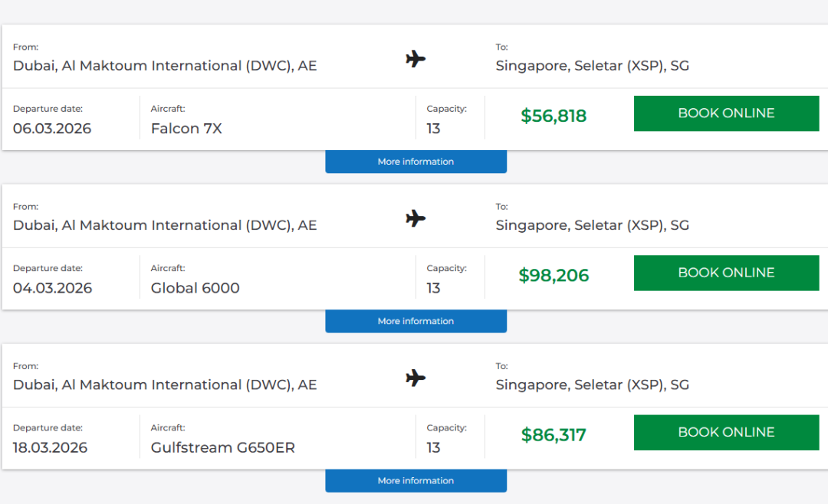Click the $86,317 price

554,435
